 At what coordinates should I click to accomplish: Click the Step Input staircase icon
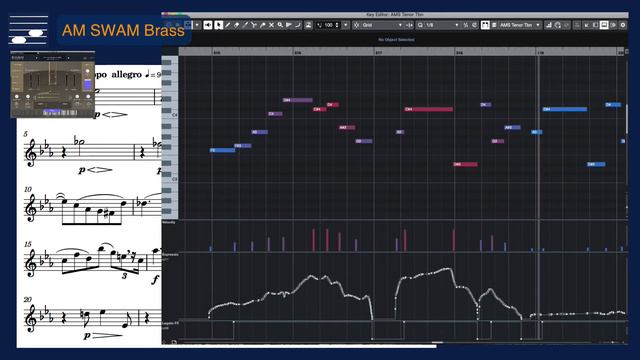548,25
